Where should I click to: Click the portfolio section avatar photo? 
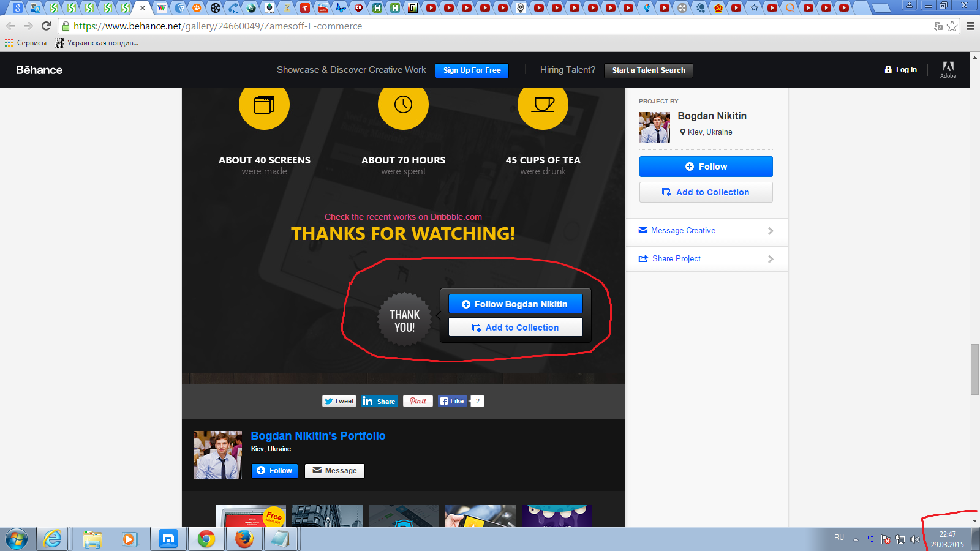pyautogui.click(x=218, y=455)
